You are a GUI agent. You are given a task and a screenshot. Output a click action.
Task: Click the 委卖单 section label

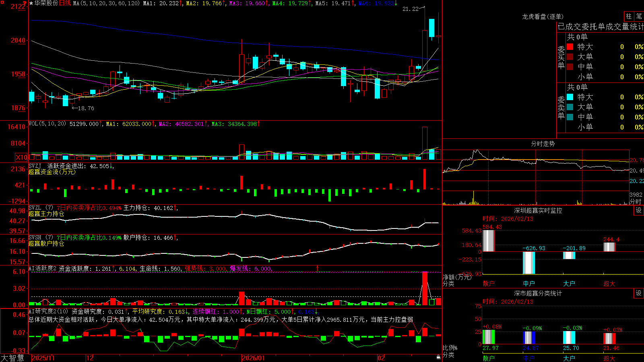click(561, 107)
